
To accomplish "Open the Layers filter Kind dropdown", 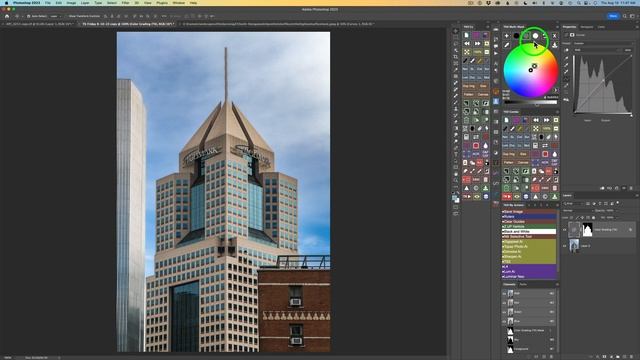I will [574, 203].
